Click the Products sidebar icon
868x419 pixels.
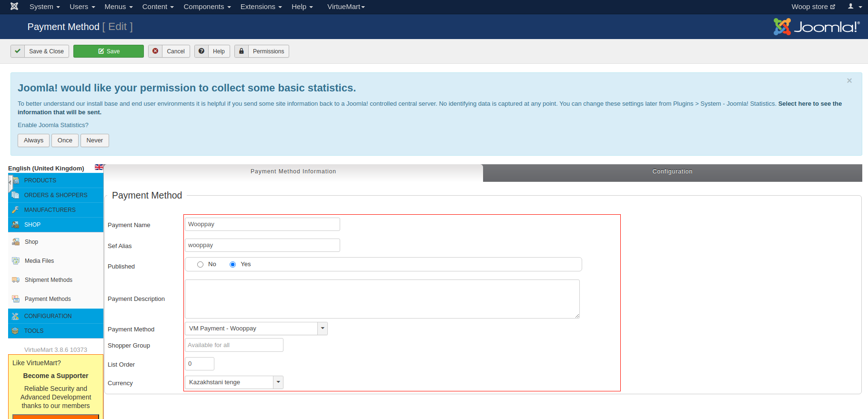coord(16,180)
